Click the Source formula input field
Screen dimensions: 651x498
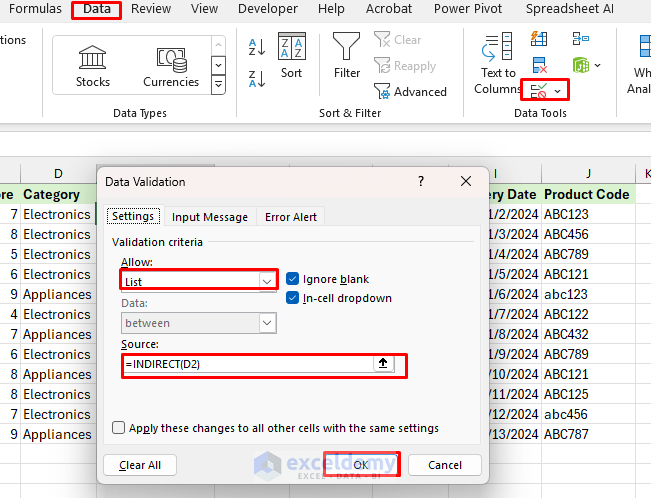[248, 364]
